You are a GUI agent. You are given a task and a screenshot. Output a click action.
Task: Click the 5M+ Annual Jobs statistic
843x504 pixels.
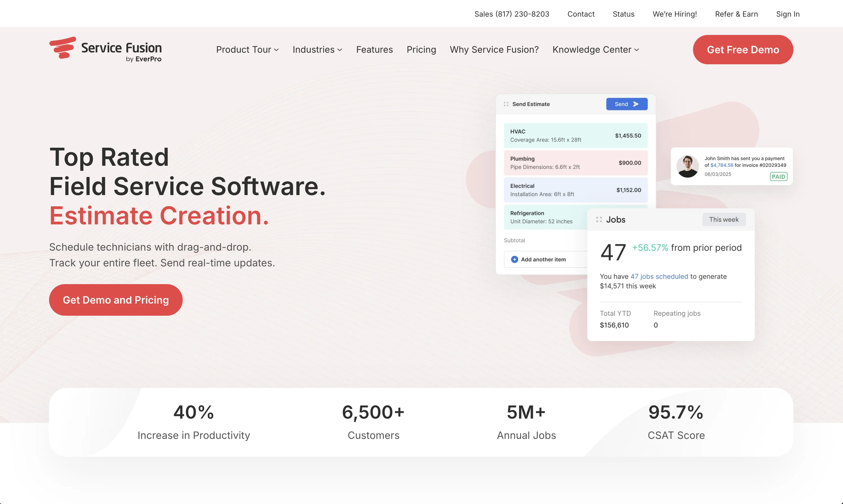tap(526, 422)
